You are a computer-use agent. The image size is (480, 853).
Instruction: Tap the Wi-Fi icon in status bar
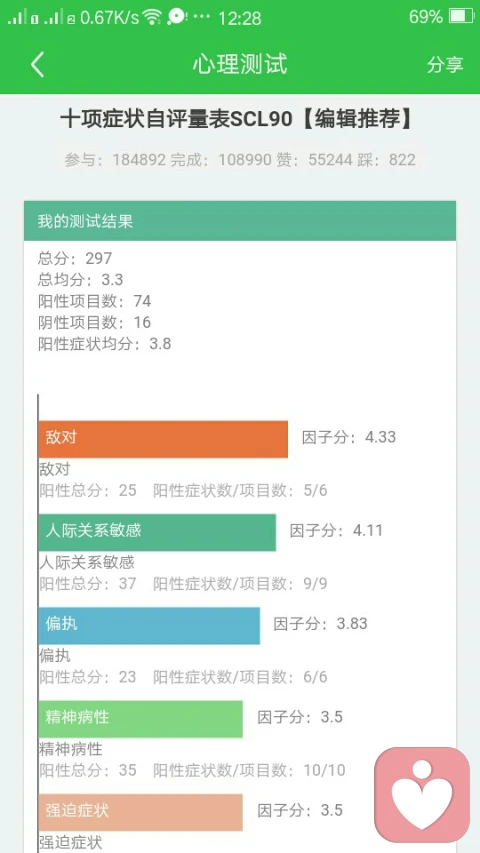click(x=152, y=17)
